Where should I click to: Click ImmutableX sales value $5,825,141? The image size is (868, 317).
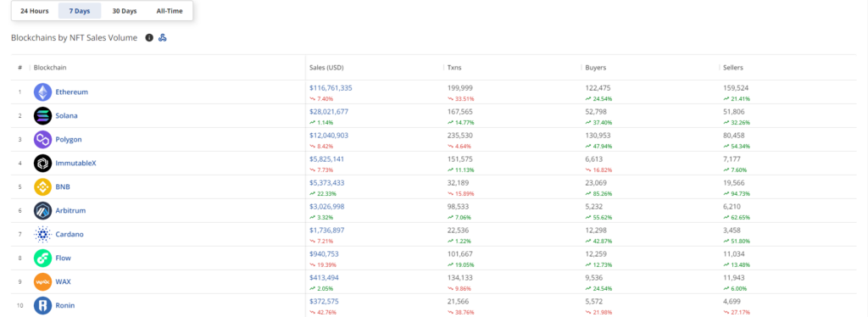point(326,158)
